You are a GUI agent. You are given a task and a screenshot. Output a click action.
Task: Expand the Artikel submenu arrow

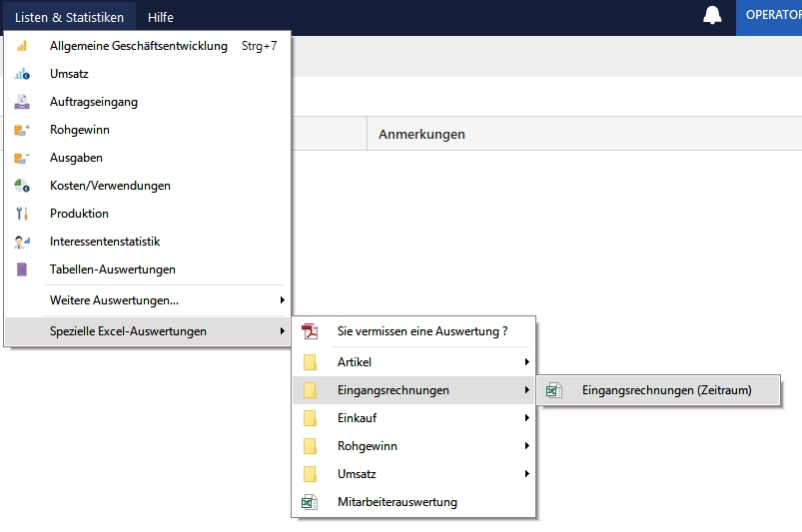click(526, 362)
